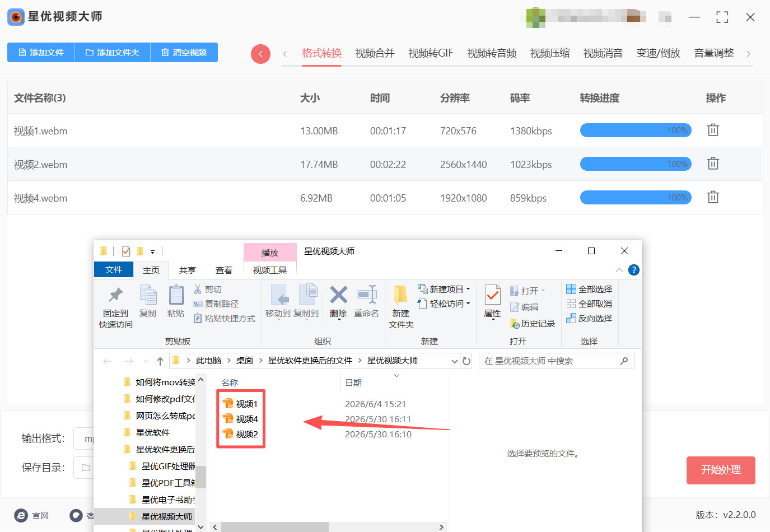Click the 复制 icon in Explorer ribbon
Screen dimensions: 770x532
point(148,295)
